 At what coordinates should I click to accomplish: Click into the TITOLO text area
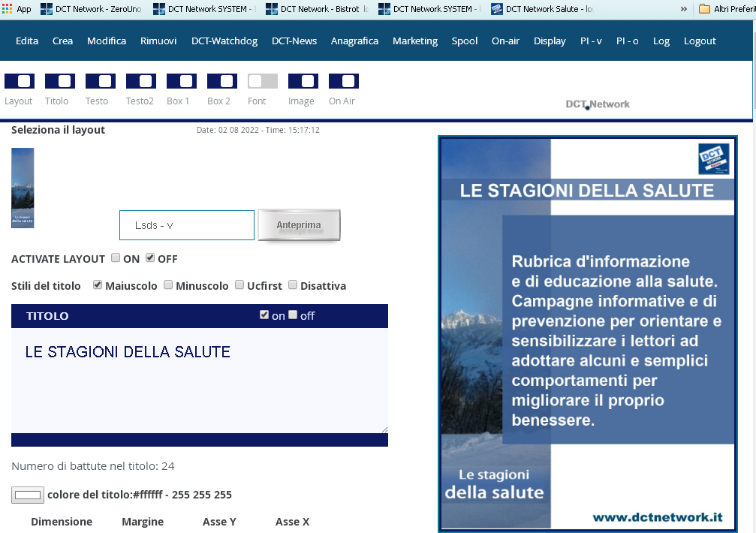click(x=200, y=381)
